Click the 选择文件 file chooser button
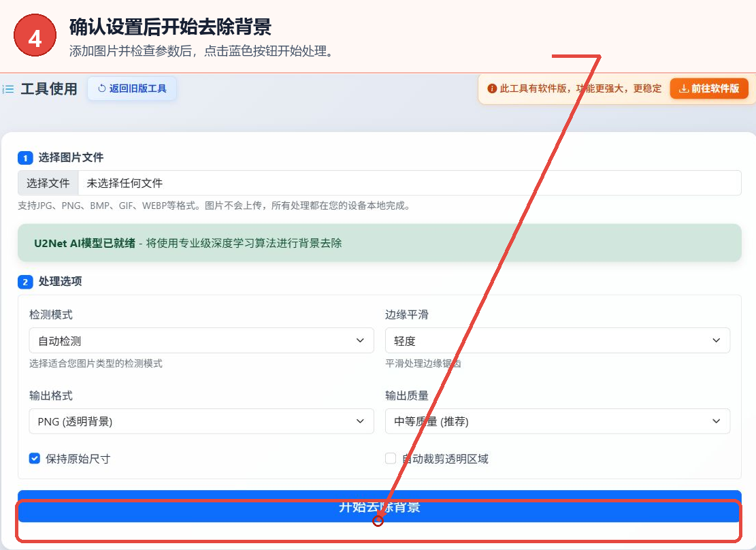The height and width of the screenshot is (550, 756). [48, 183]
